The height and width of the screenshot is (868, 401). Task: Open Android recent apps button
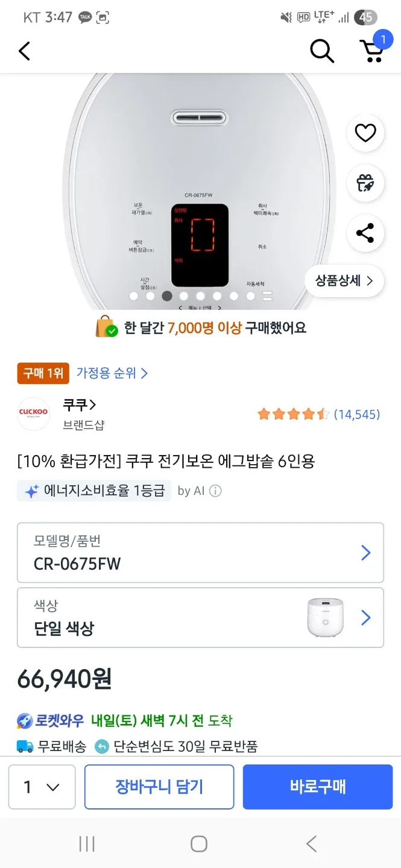pyautogui.click(x=87, y=844)
